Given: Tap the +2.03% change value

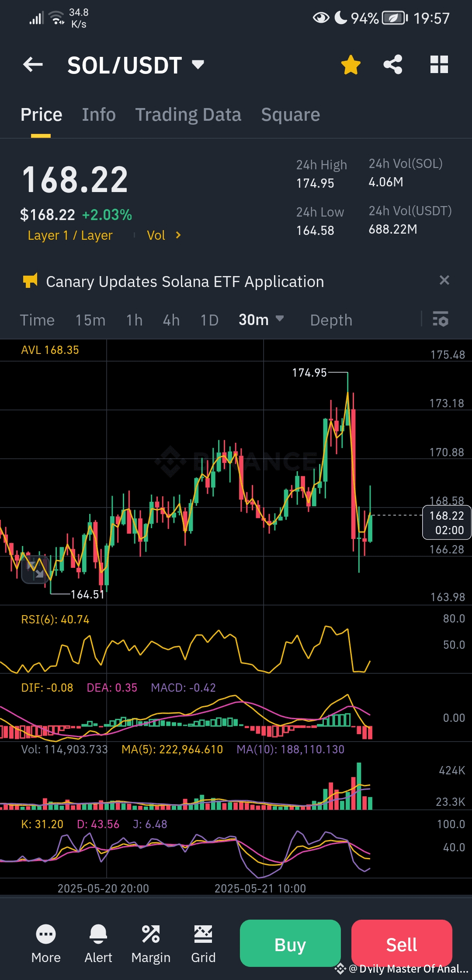Looking at the screenshot, I should [107, 215].
